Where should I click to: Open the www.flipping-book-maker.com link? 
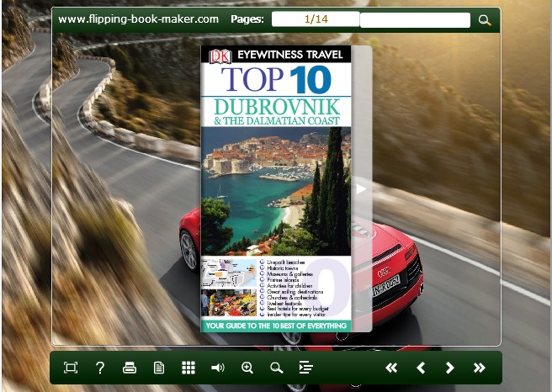coord(138,19)
